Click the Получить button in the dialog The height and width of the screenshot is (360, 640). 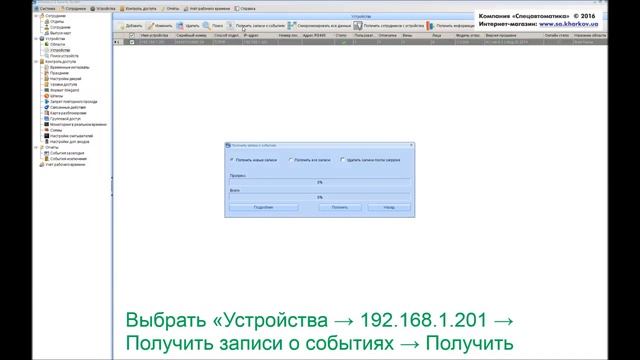click(340, 207)
